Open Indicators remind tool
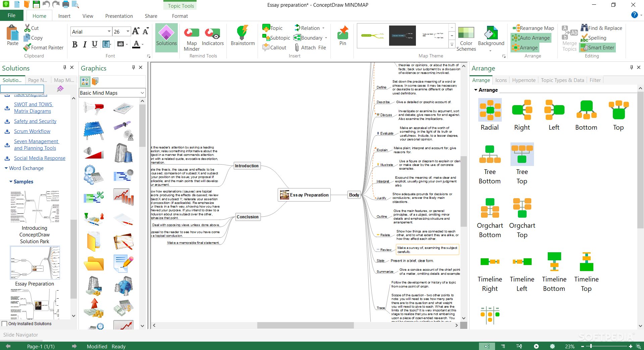Viewport: 644px width, 350px height. coord(213,37)
